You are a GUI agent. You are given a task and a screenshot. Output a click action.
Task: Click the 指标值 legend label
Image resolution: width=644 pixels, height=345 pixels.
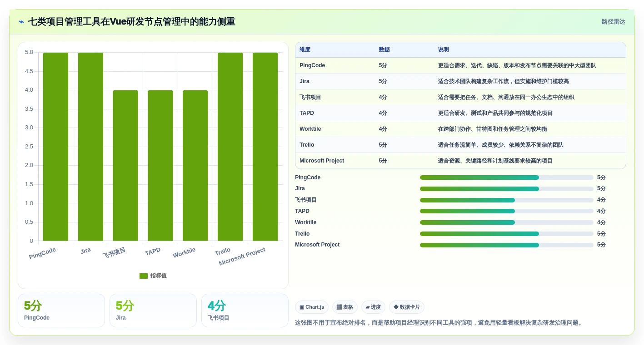pos(159,276)
